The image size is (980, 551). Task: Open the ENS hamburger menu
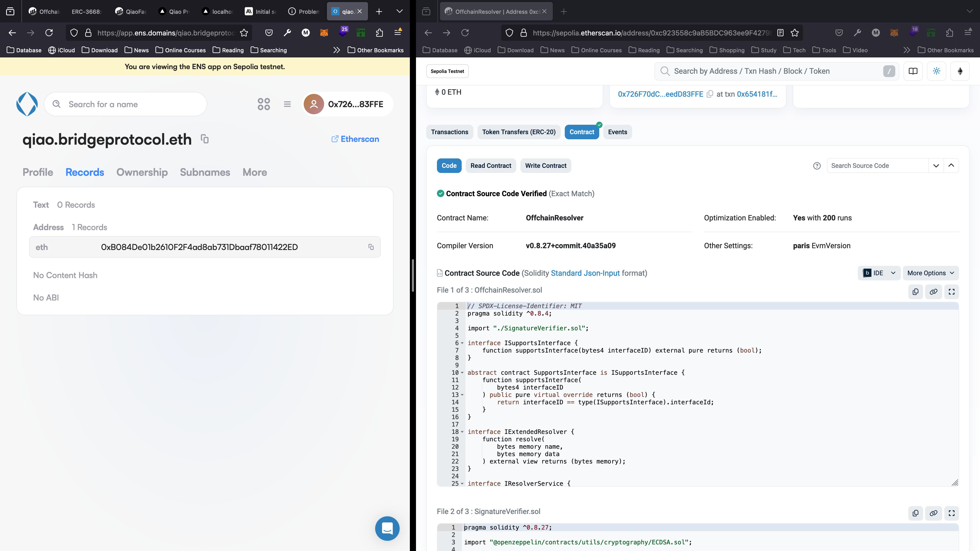[x=287, y=104]
